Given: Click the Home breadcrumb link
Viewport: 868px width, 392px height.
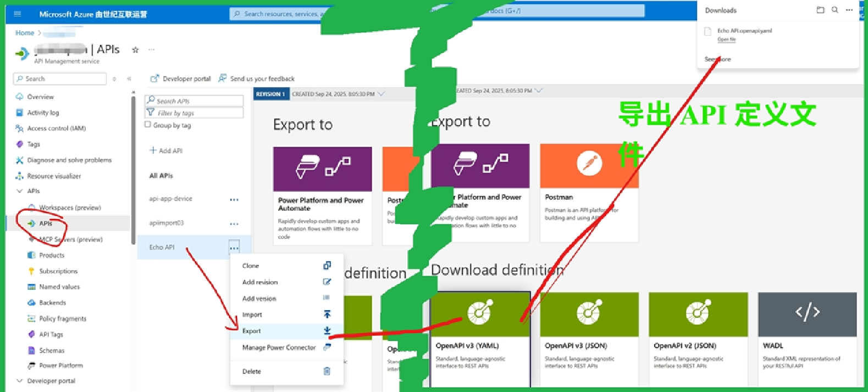Looking at the screenshot, I should coord(25,33).
